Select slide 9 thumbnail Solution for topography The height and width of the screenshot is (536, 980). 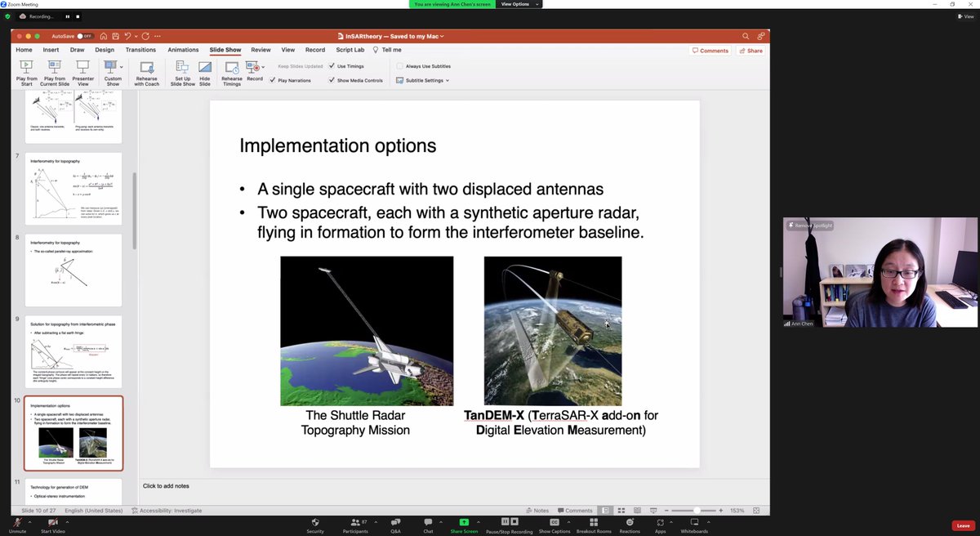pyautogui.click(x=73, y=351)
